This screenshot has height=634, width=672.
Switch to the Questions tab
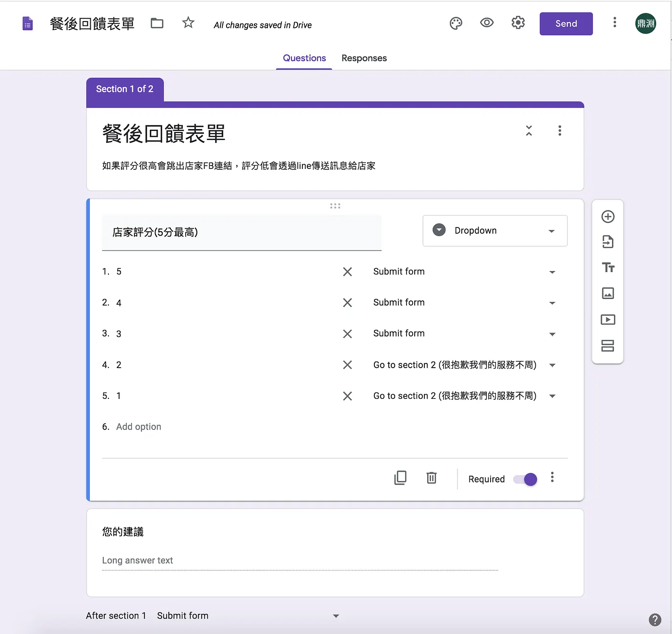click(304, 58)
